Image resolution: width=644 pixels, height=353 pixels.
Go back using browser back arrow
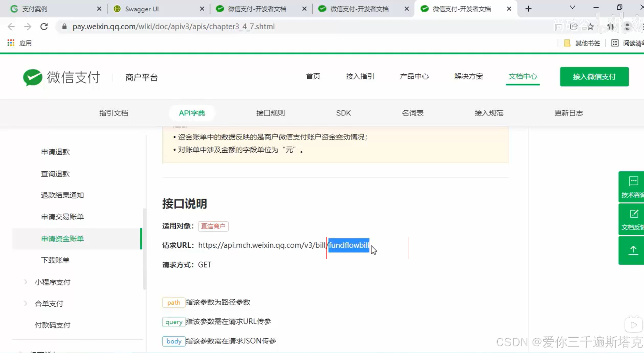tap(11, 27)
